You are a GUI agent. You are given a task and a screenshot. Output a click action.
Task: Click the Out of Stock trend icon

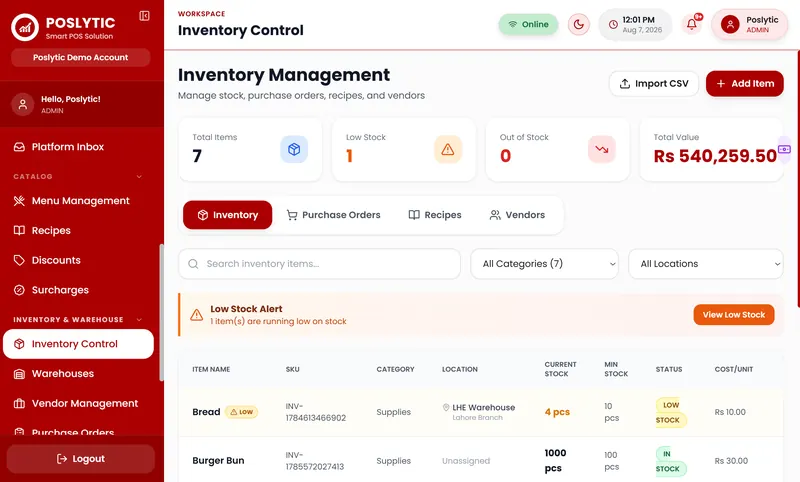coord(602,149)
